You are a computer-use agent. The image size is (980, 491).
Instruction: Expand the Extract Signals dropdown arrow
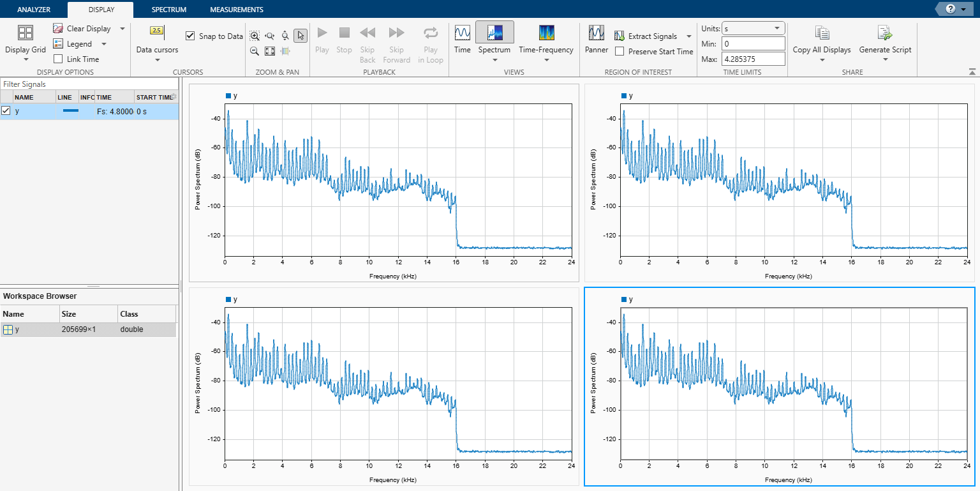coord(689,36)
